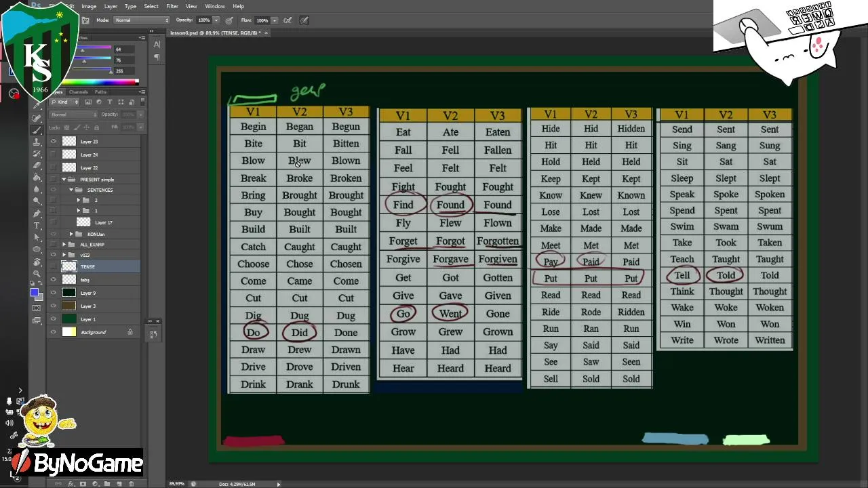Show Layer 24

pos(54,155)
